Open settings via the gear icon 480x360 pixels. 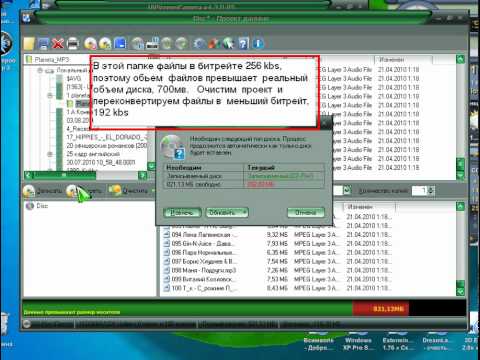pyautogui.click(x=199, y=44)
